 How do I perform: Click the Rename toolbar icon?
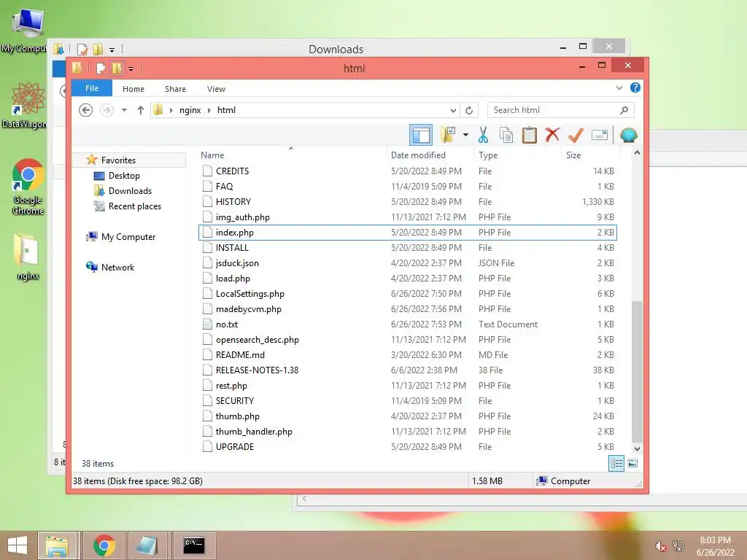(x=600, y=135)
